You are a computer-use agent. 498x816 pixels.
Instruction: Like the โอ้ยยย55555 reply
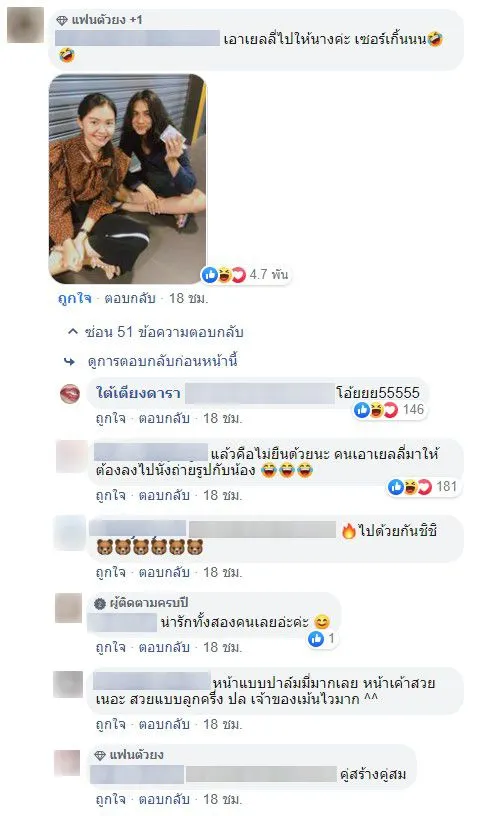(111, 418)
